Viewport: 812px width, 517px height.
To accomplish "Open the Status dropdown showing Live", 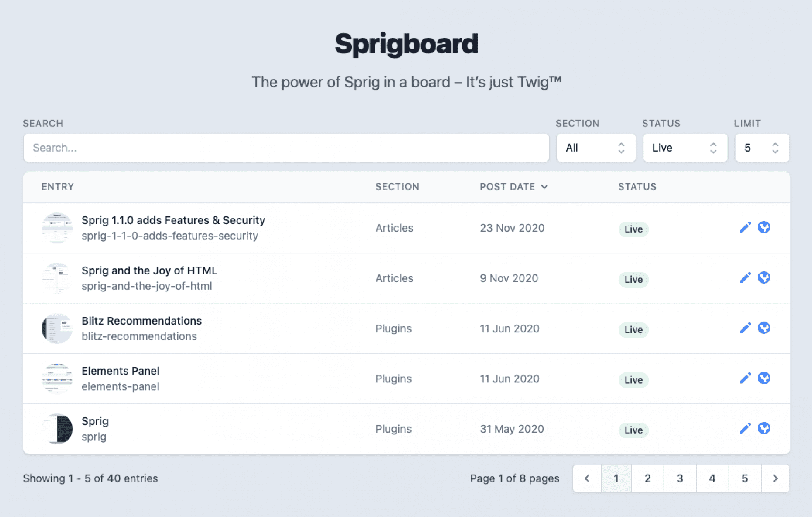I will [x=685, y=148].
